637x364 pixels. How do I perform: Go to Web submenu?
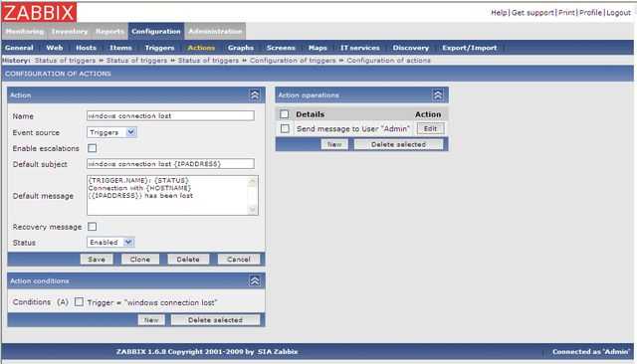pyautogui.click(x=55, y=48)
